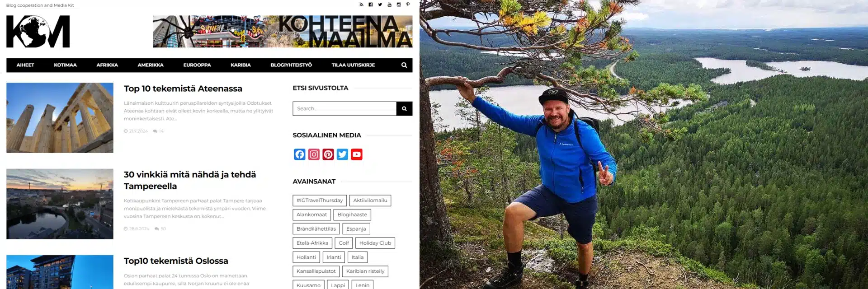Select the Holiday Club keyword tag

click(x=375, y=243)
